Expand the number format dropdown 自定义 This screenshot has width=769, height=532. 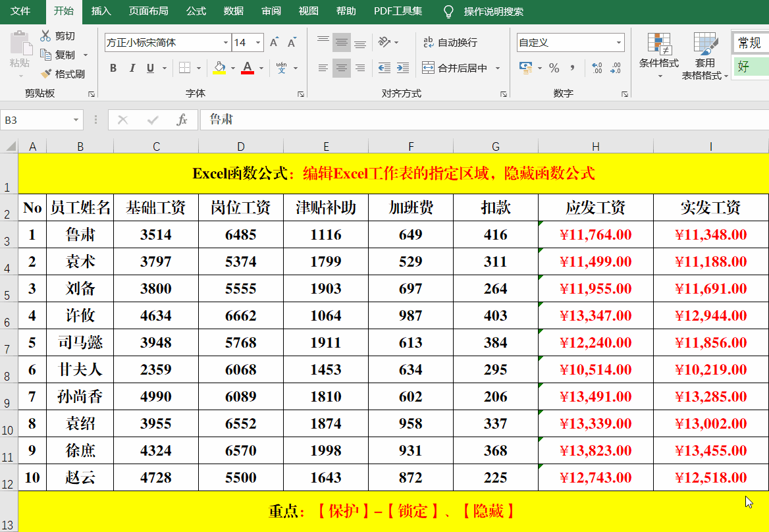tap(618, 43)
